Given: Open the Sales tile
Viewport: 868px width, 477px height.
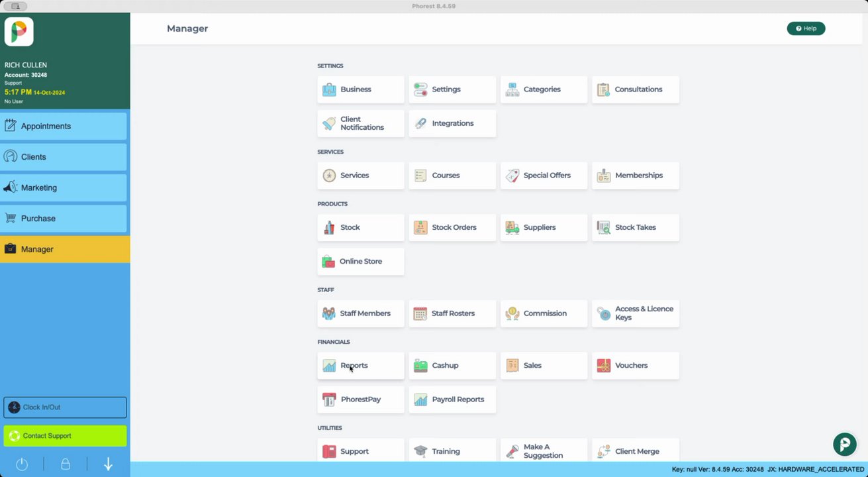Looking at the screenshot, I should coord(544,366).
